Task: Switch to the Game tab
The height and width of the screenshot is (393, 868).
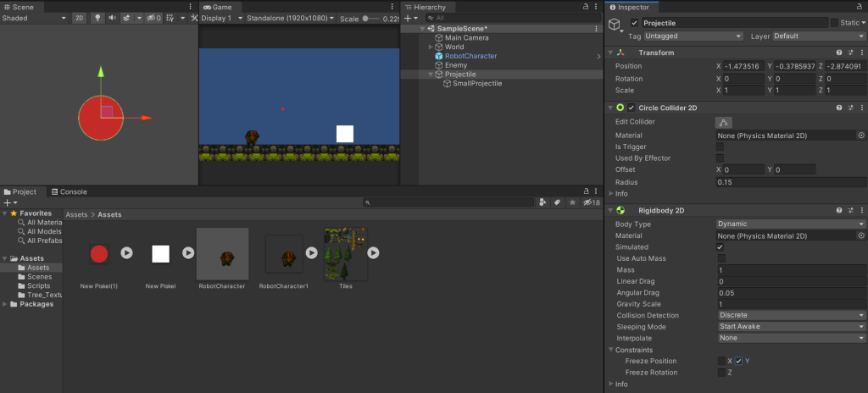Action: (217, 6)
